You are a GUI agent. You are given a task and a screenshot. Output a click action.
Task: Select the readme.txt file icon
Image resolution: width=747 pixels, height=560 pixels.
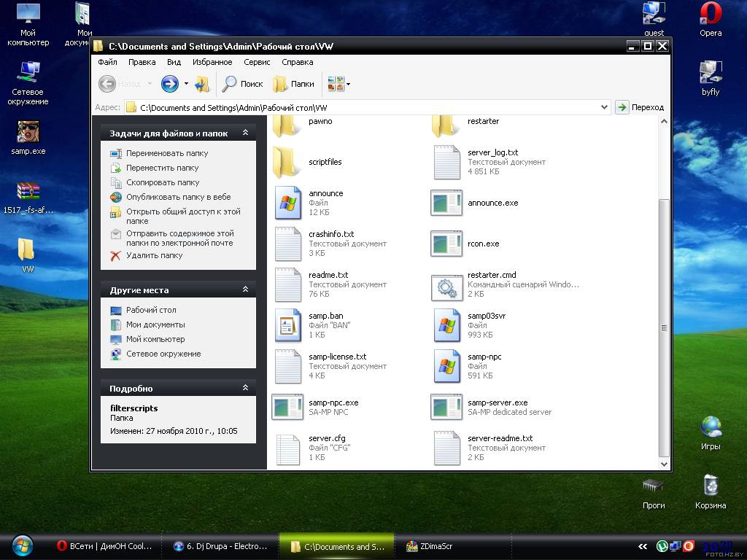[287, 285]
